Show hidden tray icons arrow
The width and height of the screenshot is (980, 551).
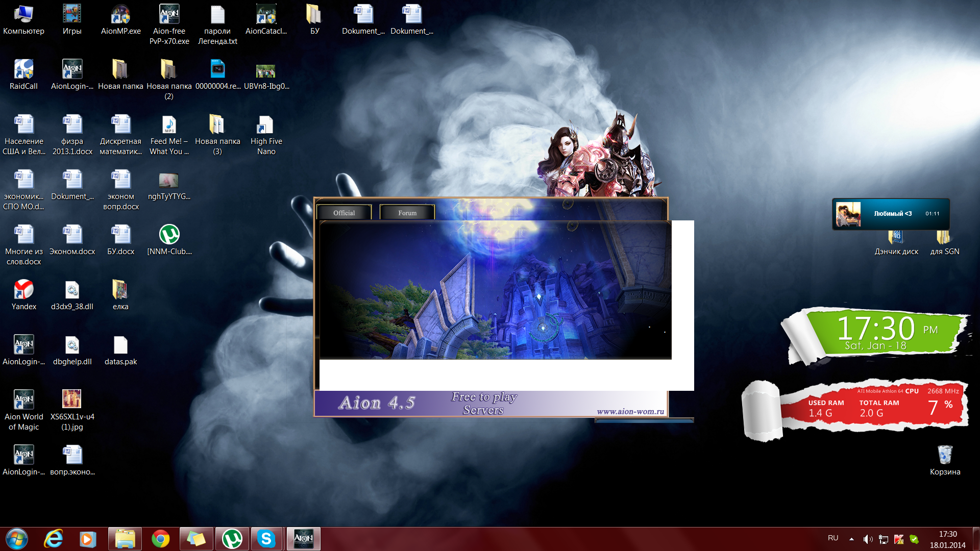click(851, 539)
